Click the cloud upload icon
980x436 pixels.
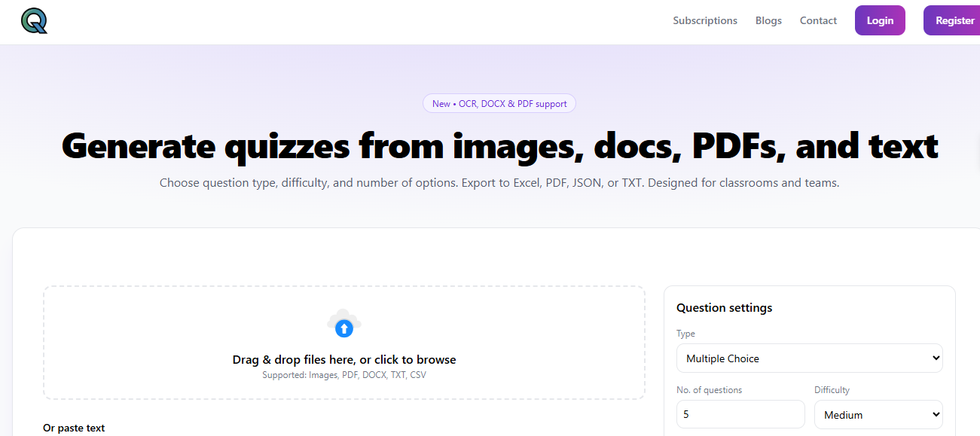[344, 324]
